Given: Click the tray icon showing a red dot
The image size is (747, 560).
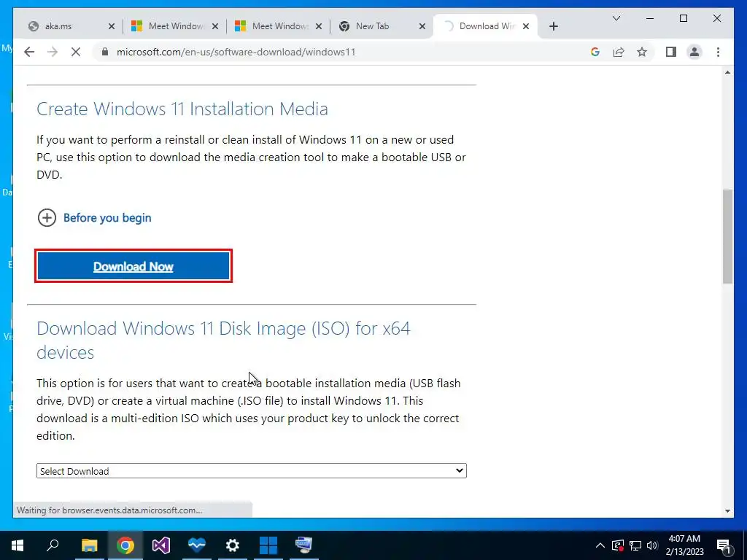Looking at the screenshot, I should 618,545.
